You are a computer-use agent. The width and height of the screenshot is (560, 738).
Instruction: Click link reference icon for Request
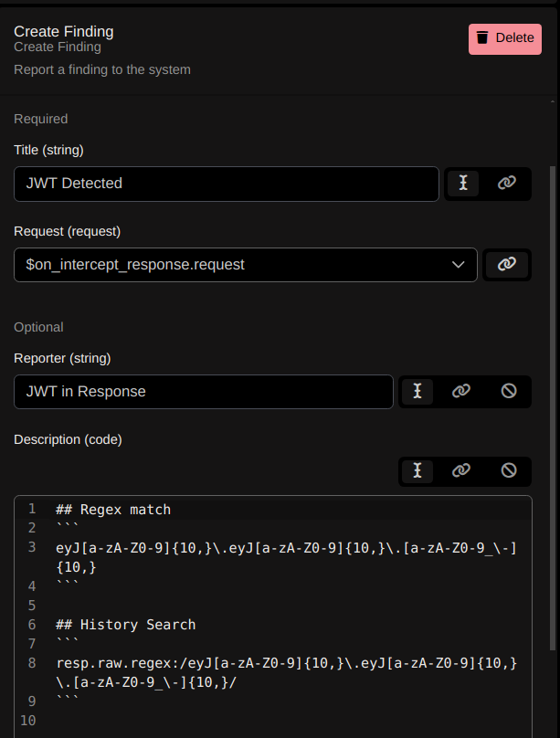pyautogui.click(x=507, y=265)
